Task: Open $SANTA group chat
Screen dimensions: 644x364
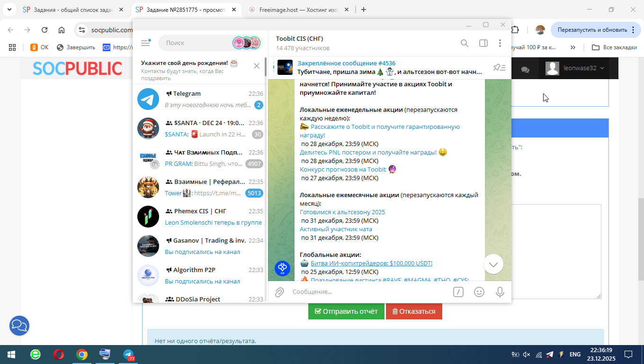Action: [200, 128]
